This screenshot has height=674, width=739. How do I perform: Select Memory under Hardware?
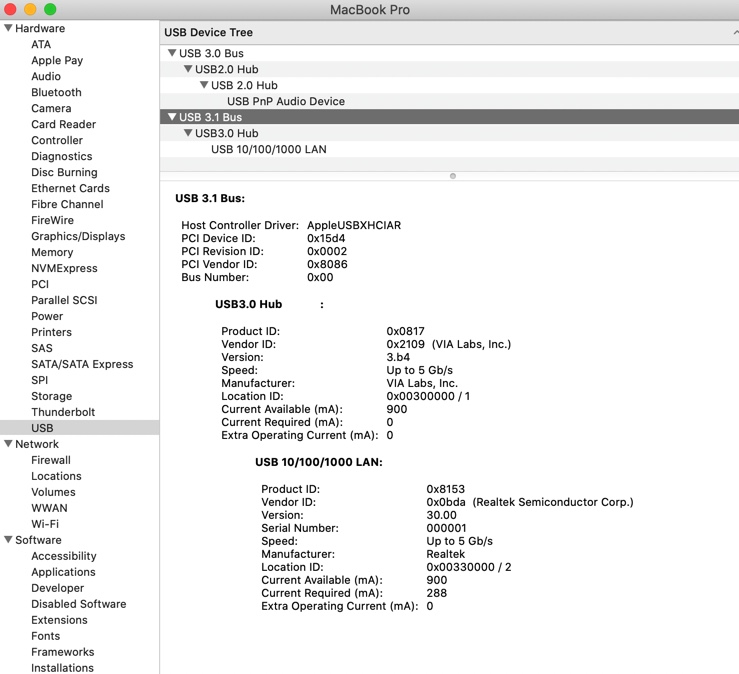[52, 253]
